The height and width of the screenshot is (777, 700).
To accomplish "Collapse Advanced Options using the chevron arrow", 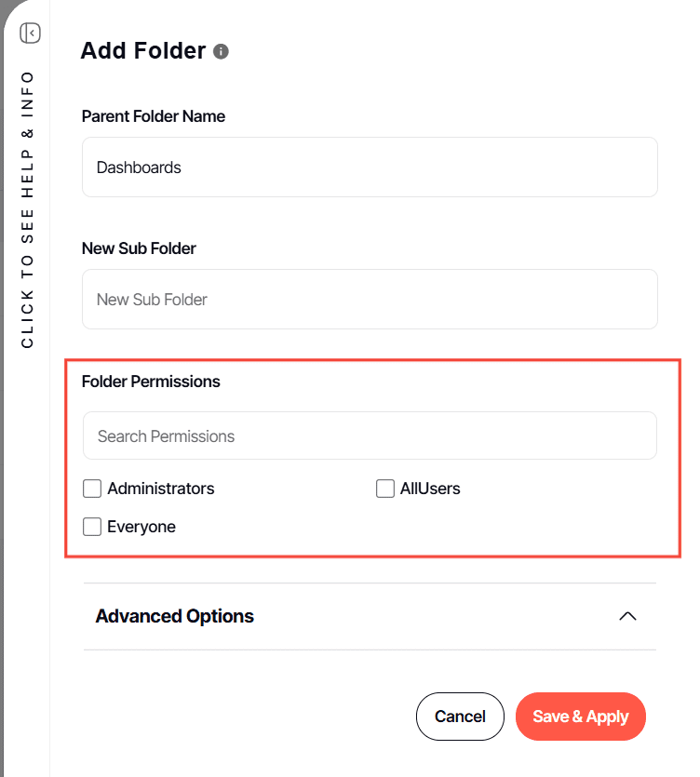I will pos(627,616).
